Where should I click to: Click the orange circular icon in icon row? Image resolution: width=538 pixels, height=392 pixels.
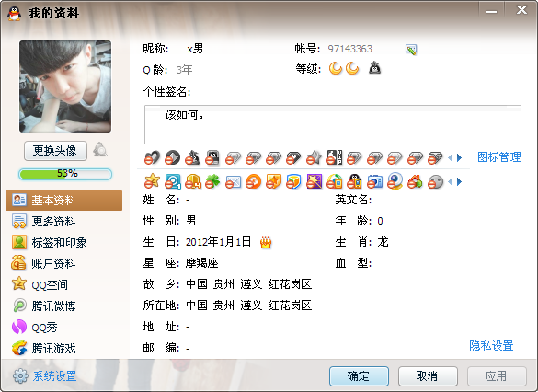point(253,181)
